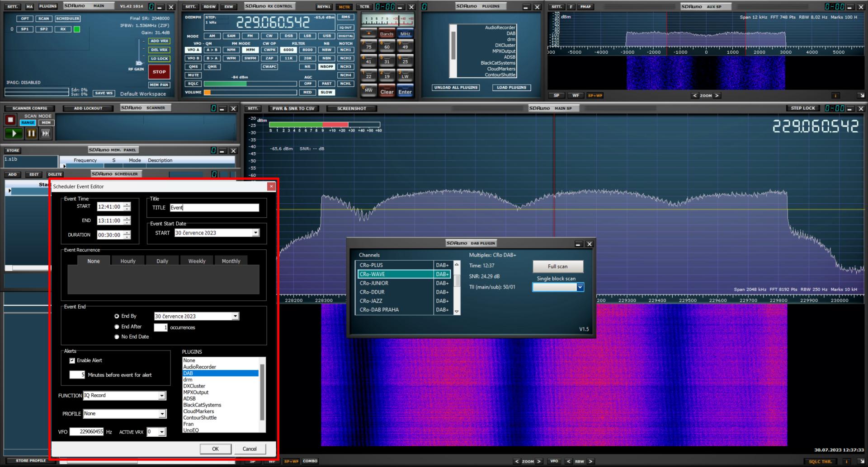The image size is (868, 467).
Task: Click the zoom-in arrow on Main SP
Action: tap(539, 461)
